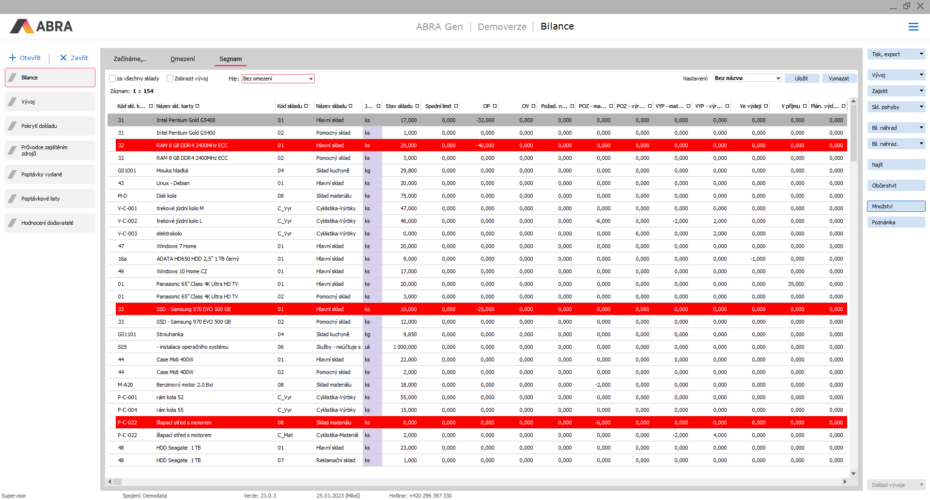Image resolution: width=930 pixels, height=500 pixels.
Task: Select the 'Mouka hladká' row
Action: tap(477, 171)
